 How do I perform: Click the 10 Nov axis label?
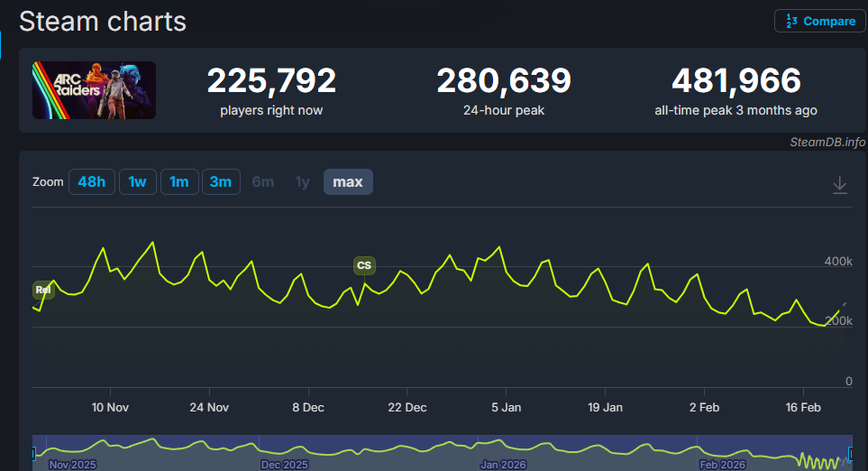[110, 407]
